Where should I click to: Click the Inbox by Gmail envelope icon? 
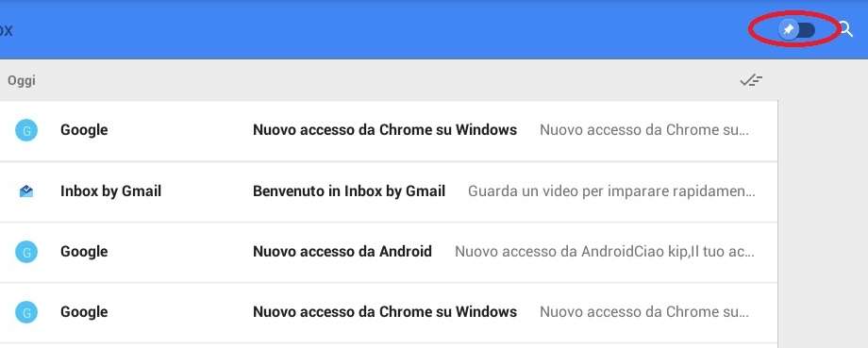(26, 191)
